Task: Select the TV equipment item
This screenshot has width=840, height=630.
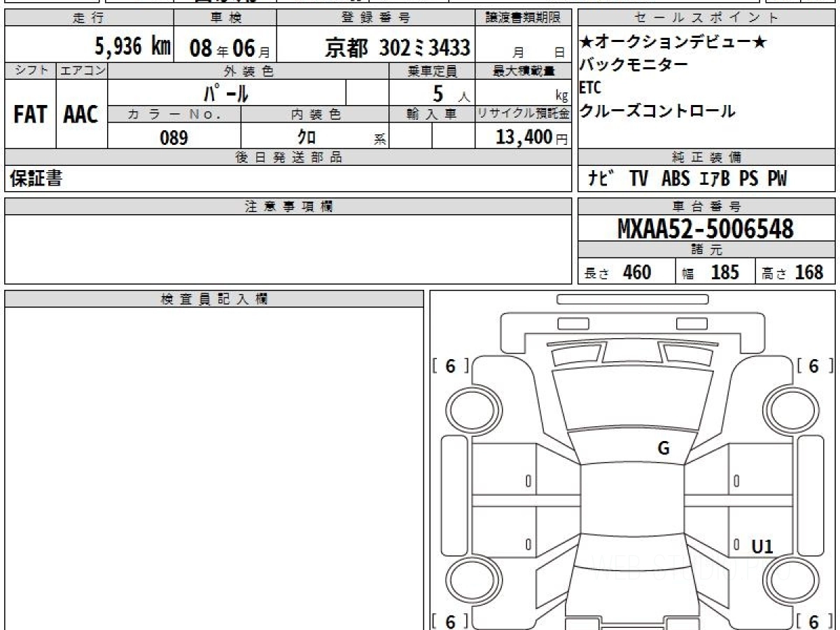Action: [638, 179]
